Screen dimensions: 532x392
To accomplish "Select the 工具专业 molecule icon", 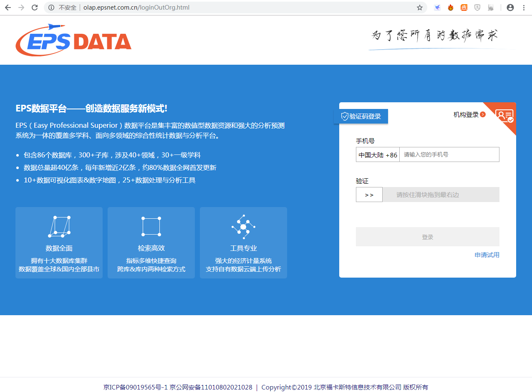I will [x=243, y=225].
